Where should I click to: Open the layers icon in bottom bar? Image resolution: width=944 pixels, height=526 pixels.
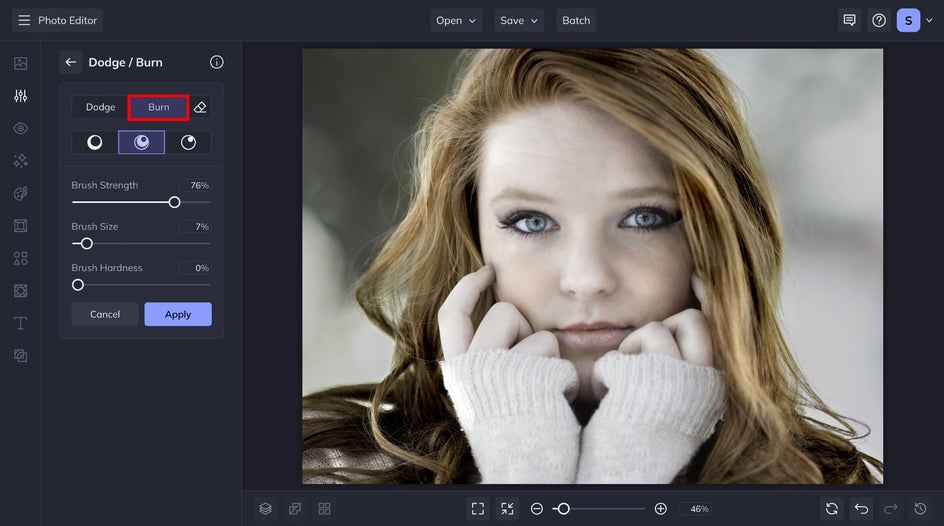click(266, 509)
